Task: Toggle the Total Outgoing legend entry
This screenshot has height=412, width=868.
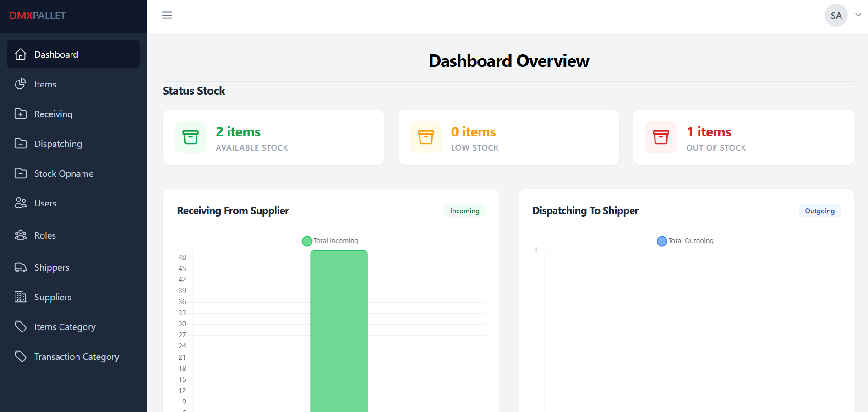Action: [685, 241]
